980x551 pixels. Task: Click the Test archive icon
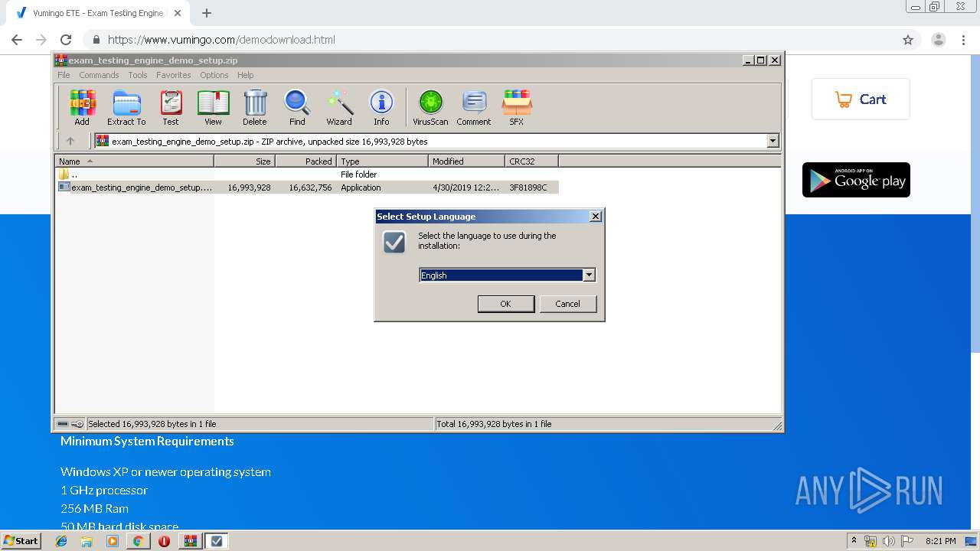[x=171, y=107]
